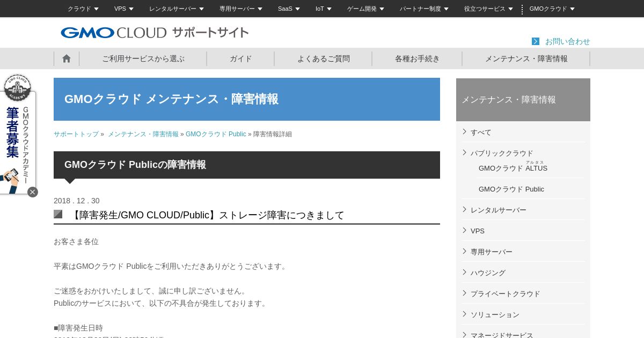Click メンテナンス・障害情報 breadcrumb link
Screen dimensions: 644x338
pos(143,134)
